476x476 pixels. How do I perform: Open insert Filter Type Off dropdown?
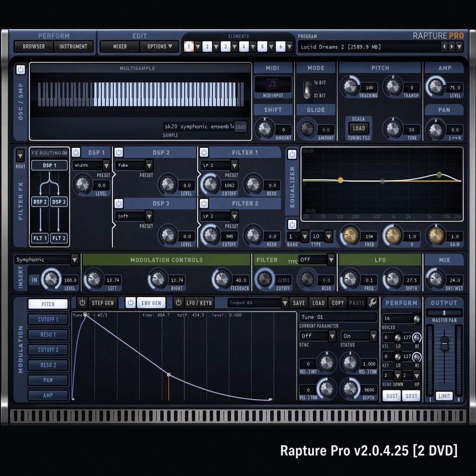pyautogui.click(x=331, y=259)
